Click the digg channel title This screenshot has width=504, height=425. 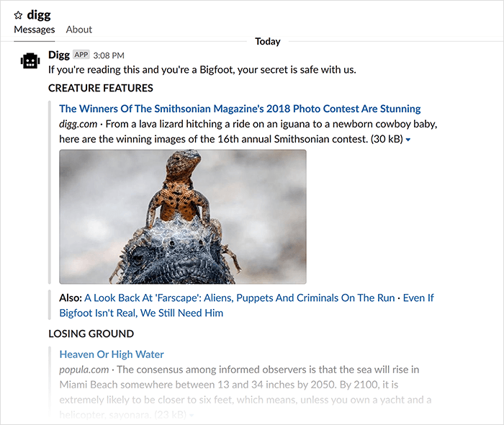39,15
